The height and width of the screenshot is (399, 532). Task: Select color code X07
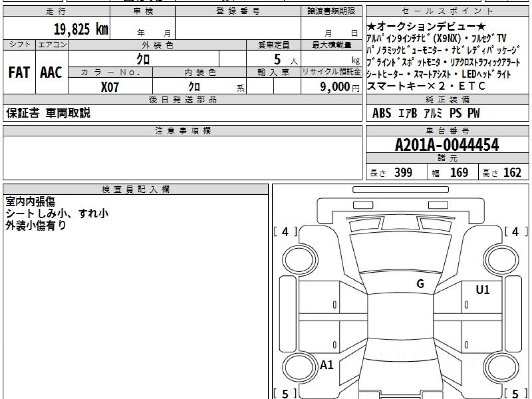[x=110, y=87]
